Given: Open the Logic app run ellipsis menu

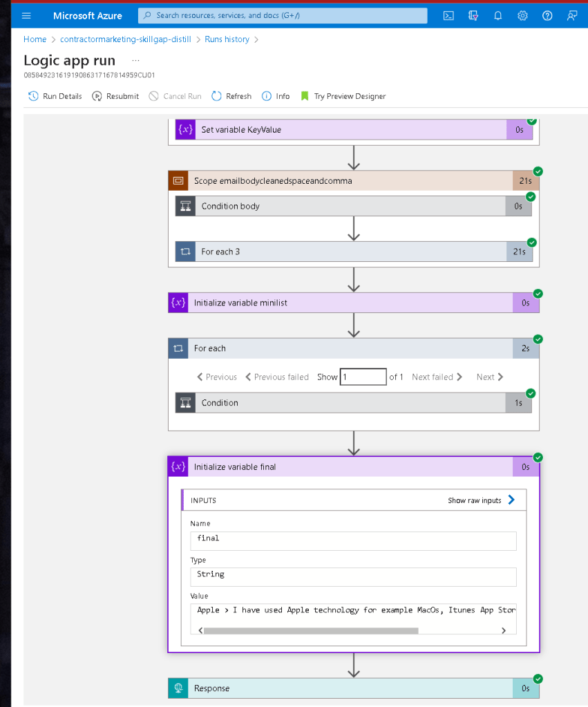Looking at the screenshot, I should tap(135, 60).
